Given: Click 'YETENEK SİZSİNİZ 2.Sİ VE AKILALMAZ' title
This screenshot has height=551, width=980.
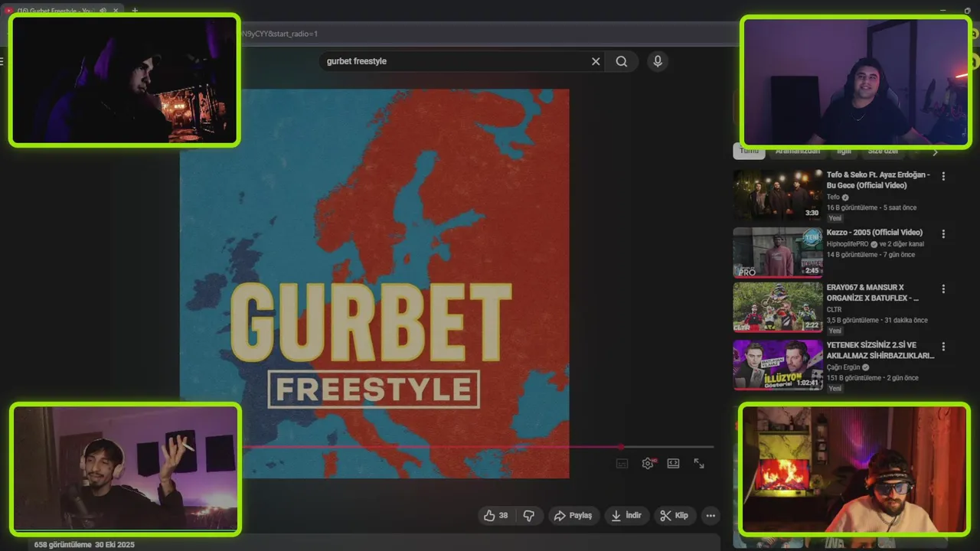Looking at the screenshot, I should click(880, 350).
